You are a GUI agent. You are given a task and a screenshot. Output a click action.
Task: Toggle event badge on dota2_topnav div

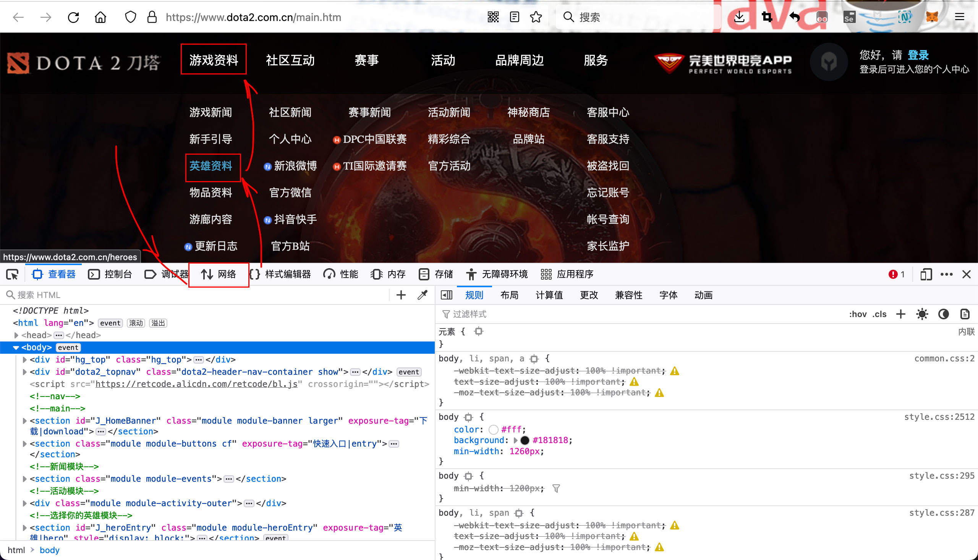tap(409, 372)
